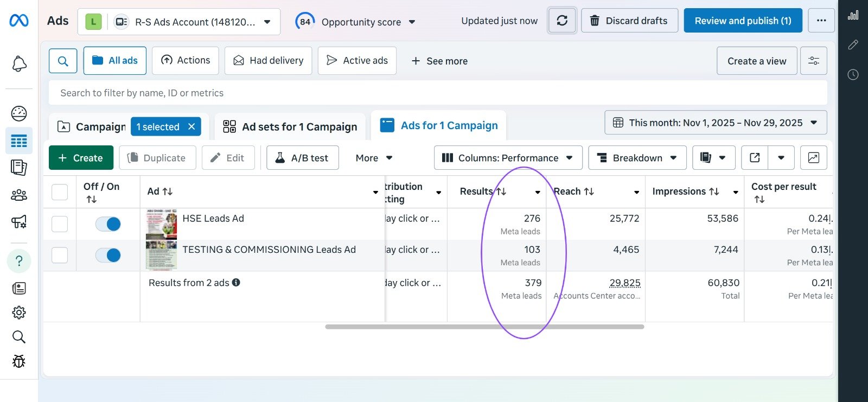The height and width of the screenshot is (402, 868).
Task: Open R-S Ads Account dropdown
Action: (179, 22)
